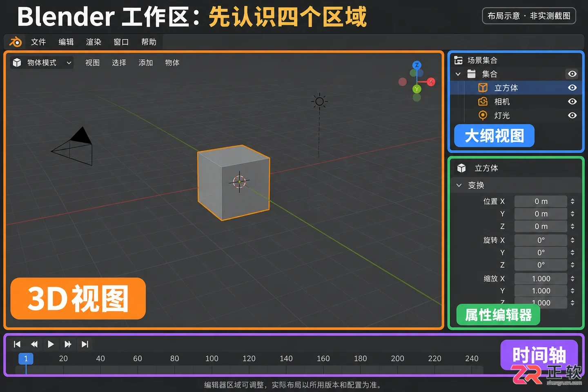Click the 立方体 object icon in properties header

461,168
